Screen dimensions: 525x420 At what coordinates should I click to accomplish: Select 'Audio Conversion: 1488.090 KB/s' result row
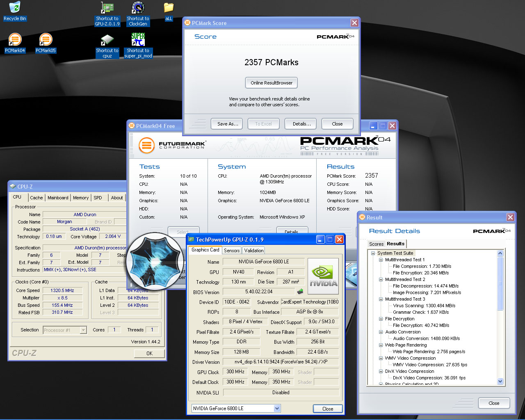(x=427, y=338)
